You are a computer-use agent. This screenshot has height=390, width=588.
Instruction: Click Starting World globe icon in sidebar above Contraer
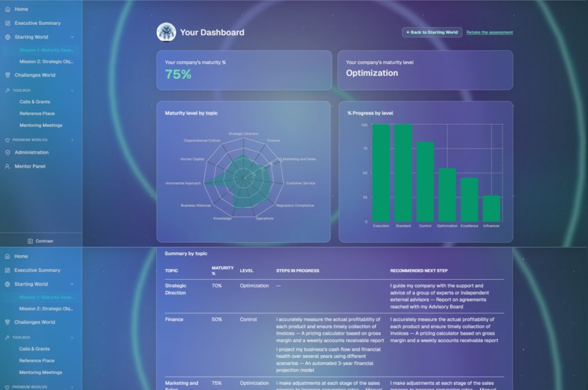point(7,37)
